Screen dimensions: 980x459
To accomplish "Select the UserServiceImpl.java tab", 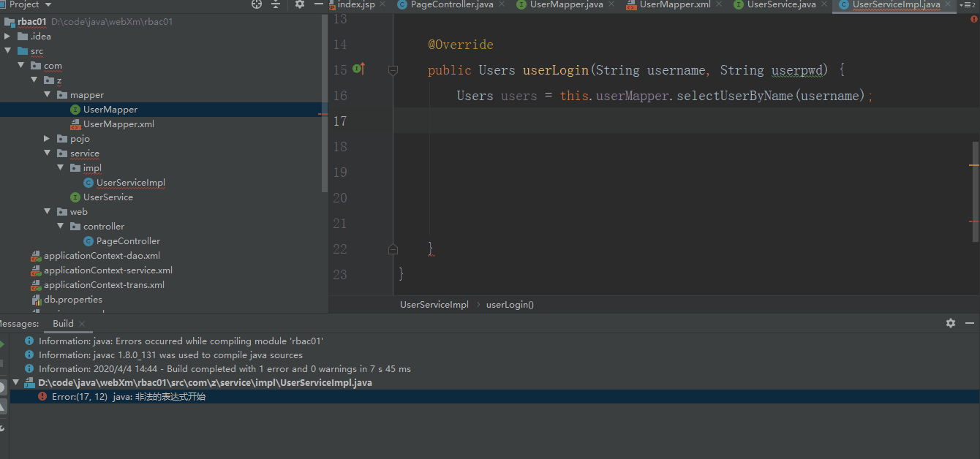I will tap(896, 4).
